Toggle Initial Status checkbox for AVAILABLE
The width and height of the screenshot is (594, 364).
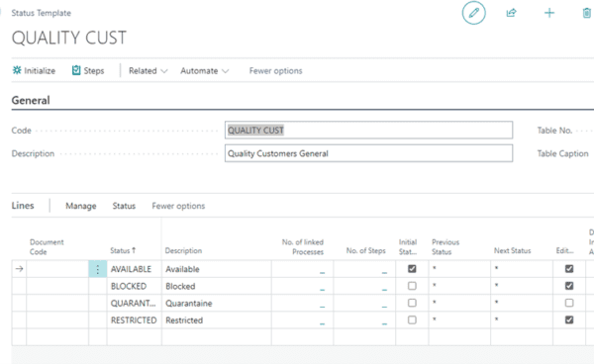tap(412, 269)
